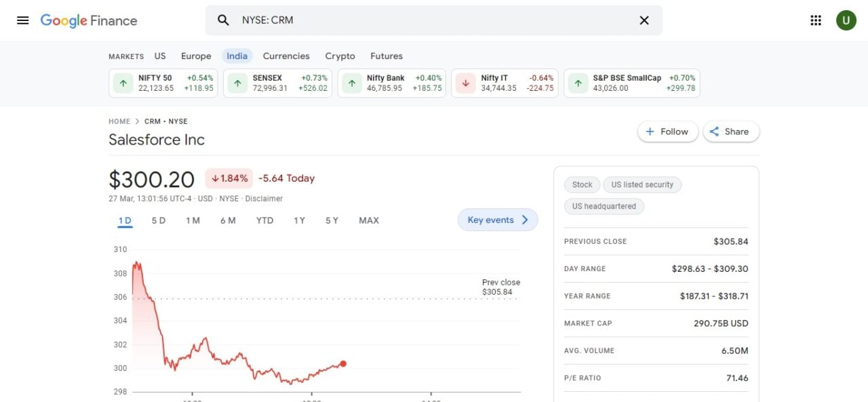868x402 pixels.
Task: Click P/E RATIO label
Action: [x=583, y=378]
